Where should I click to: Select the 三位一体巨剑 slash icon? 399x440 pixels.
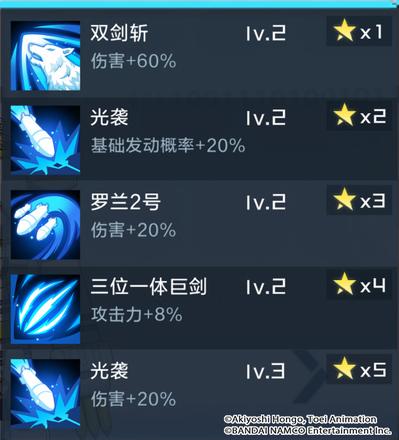(45, 309)
